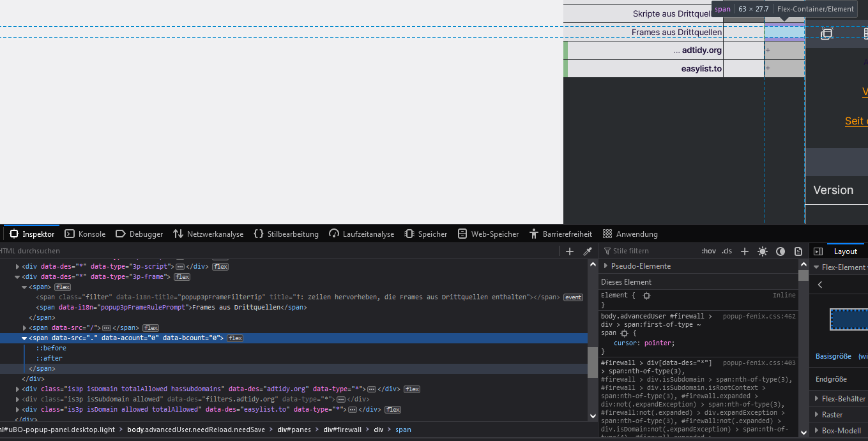This screenshot has width=868, height=441.
Task: Toggle dark color scheme simulation (moon icon)
Action: (x=780, y=251)
